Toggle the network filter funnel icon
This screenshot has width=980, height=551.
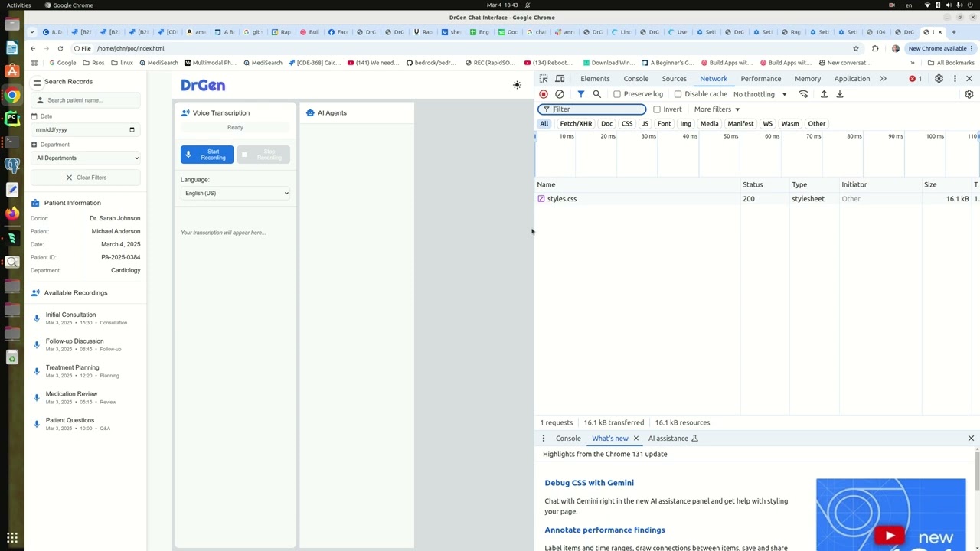coord(581,94)
